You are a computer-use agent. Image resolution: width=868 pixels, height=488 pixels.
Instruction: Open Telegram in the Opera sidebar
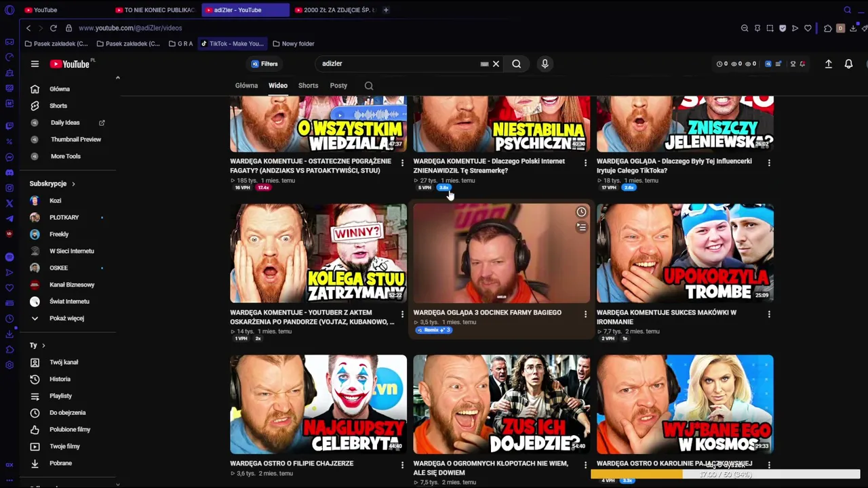(9, 218)
